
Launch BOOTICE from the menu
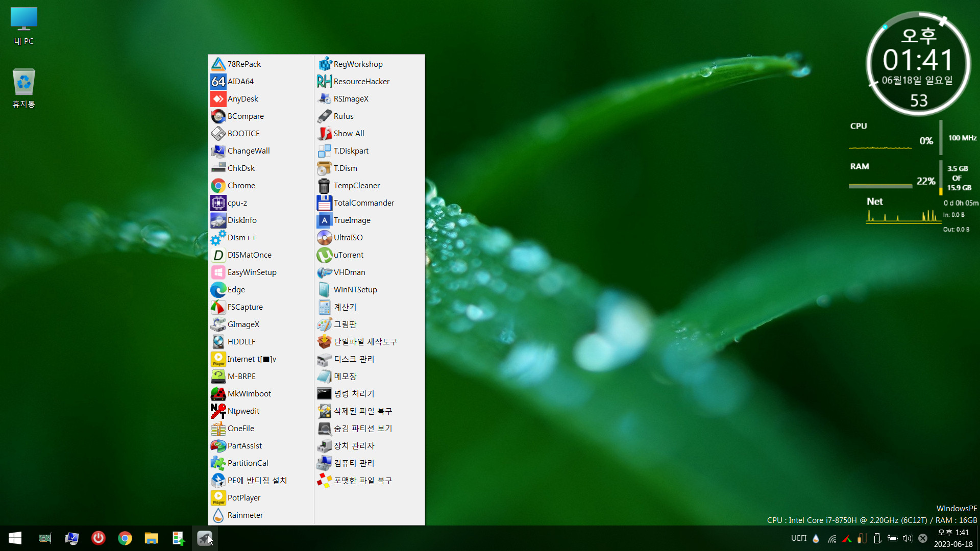[261, 134]
